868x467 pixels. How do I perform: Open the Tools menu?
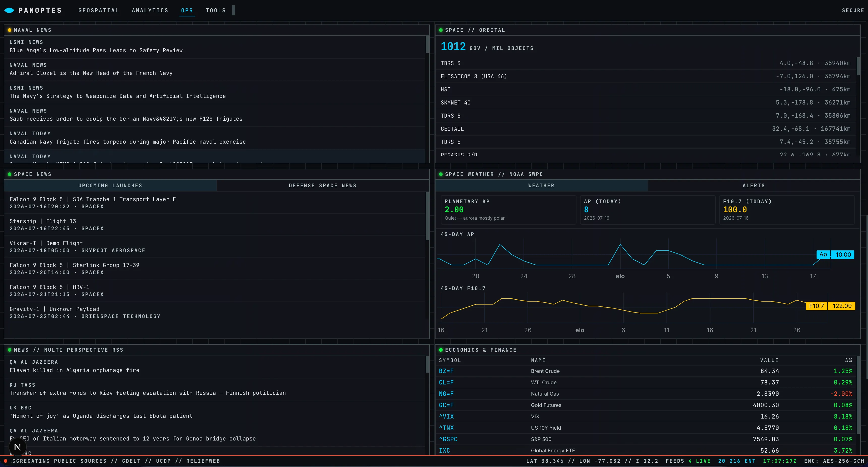(x=216, y=10)
